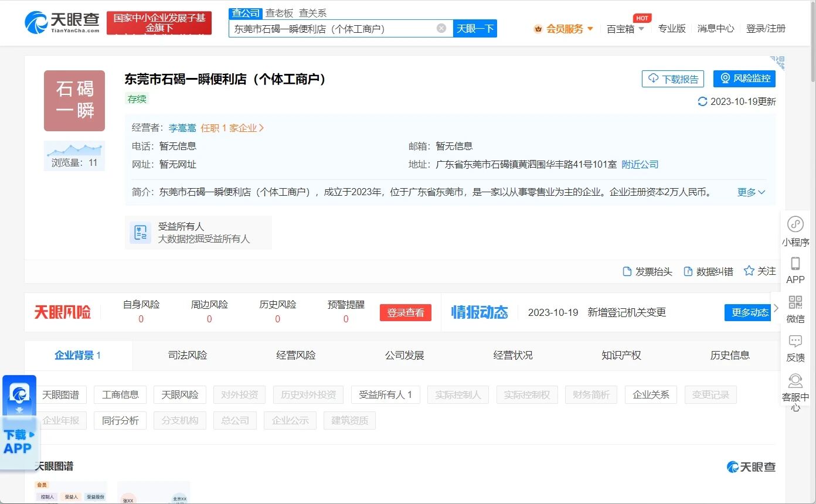The width and height of the screenshot is (816, 504).
Task: Jump to 受益所有人 1 section
Action: pyautogui.click(x=386, y=395)
